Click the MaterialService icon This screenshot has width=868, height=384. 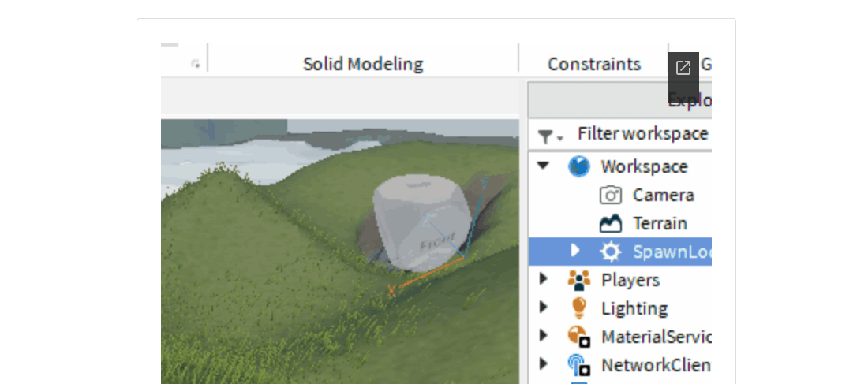(x=578, y=337)
